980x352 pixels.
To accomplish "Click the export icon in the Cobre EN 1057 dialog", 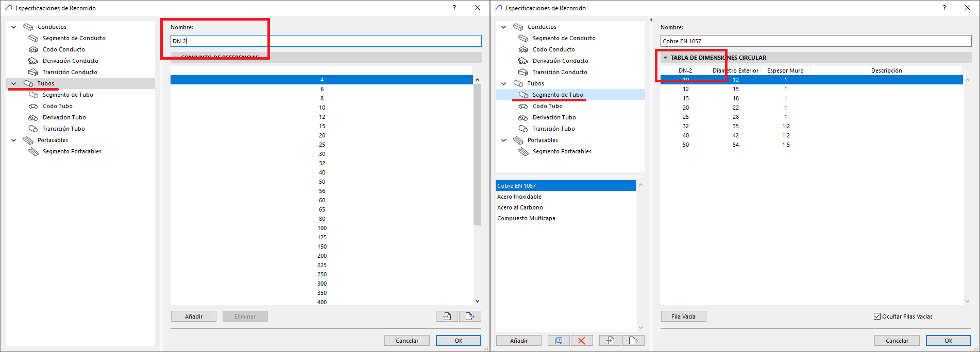I will coord(633,341).
